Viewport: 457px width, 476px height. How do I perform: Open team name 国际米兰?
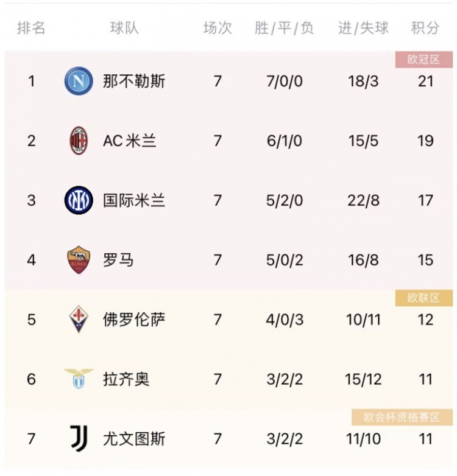(133, 200)
